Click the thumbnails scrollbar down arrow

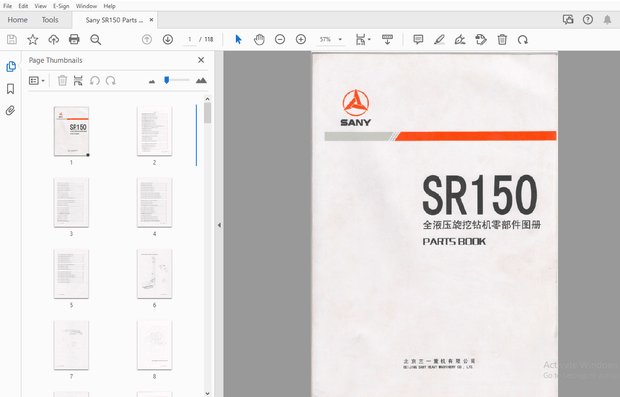pyautogui.click(x=208, y=393)
